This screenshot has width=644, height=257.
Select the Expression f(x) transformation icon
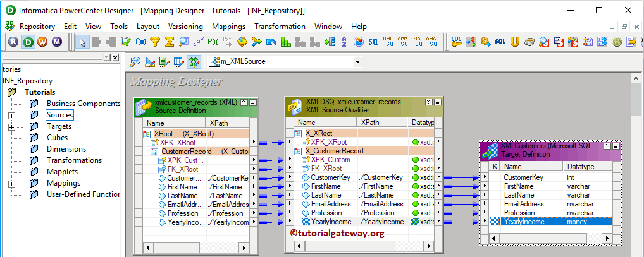pos(140,42)
